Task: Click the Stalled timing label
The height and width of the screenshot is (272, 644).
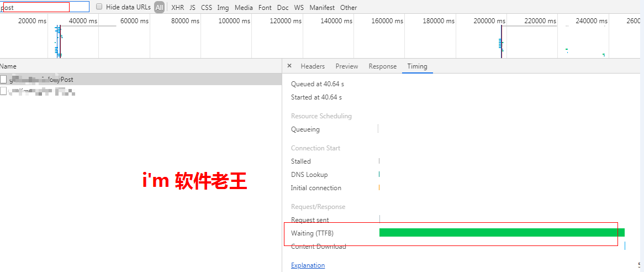Action: (x=300, y=161)
